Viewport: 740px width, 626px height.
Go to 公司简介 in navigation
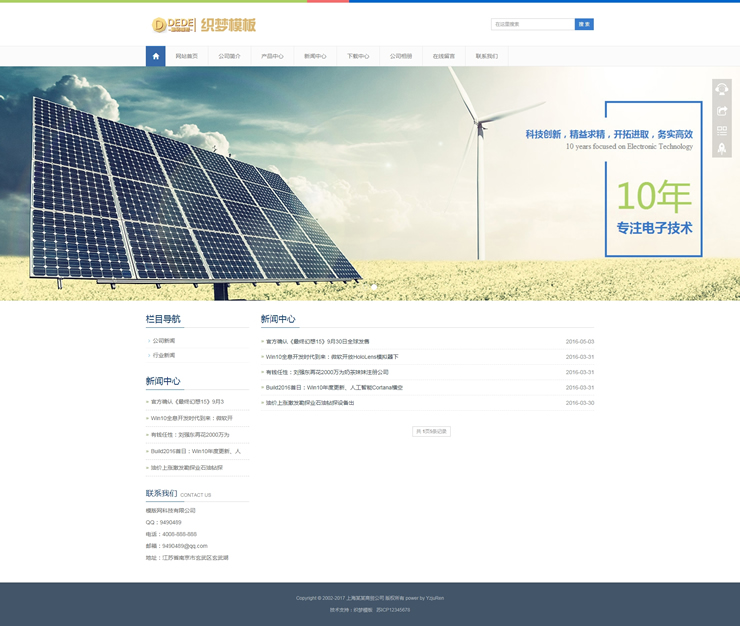point(230,56)
